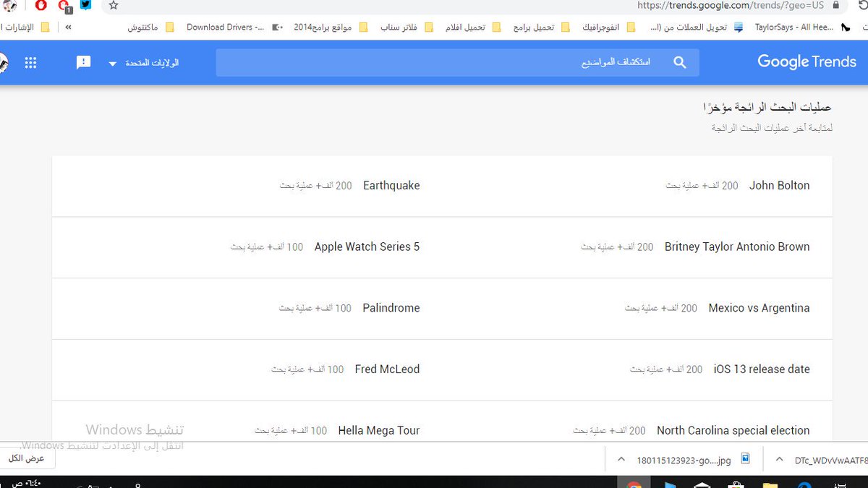Click the search count beside Earthquake

pyautogui.click(x=316, y=186)
